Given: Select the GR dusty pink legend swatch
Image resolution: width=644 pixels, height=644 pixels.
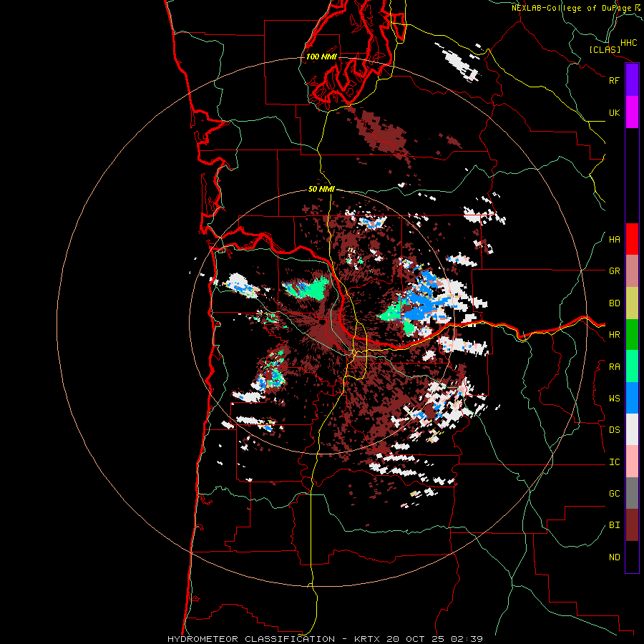Looking at the screenshot, I should tap(632, 270).
